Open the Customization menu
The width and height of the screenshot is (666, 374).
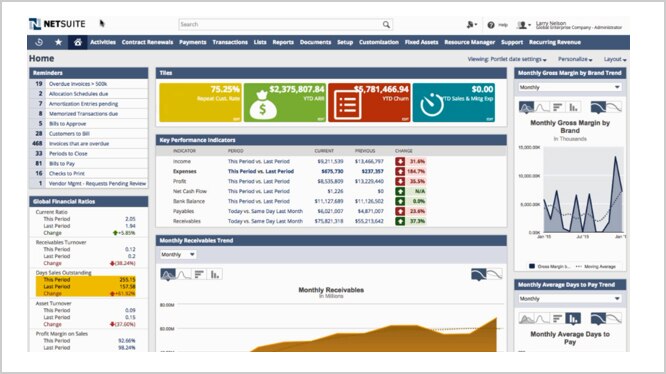[x=379, y=42]
